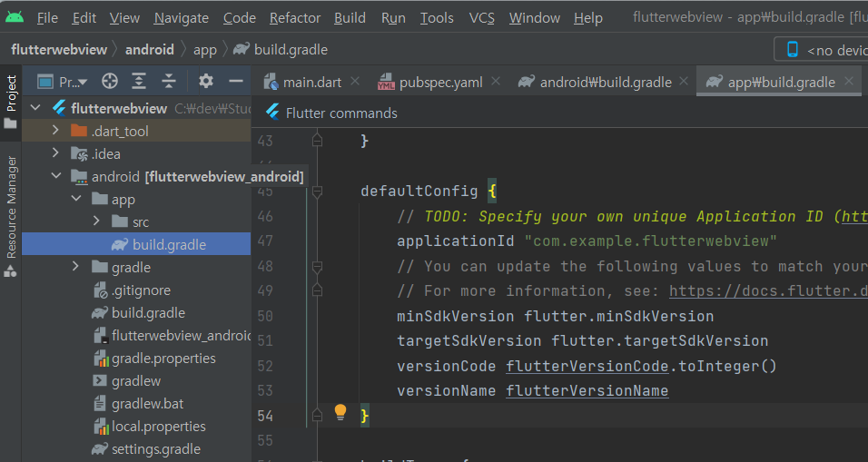Viewport: 868px width, 462px height.
Task: Click flutterwebview breadcrumb in navigation bar
Action: click(59, 49)
